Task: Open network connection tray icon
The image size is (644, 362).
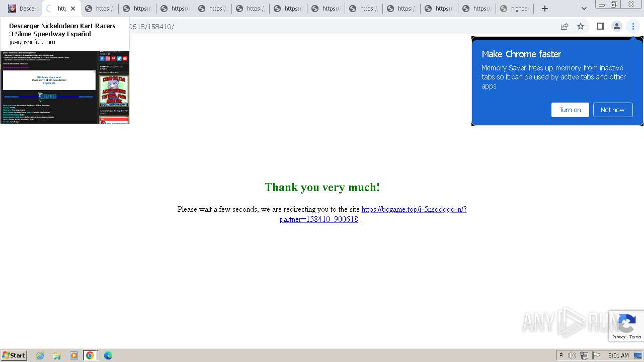Action: 584,355
